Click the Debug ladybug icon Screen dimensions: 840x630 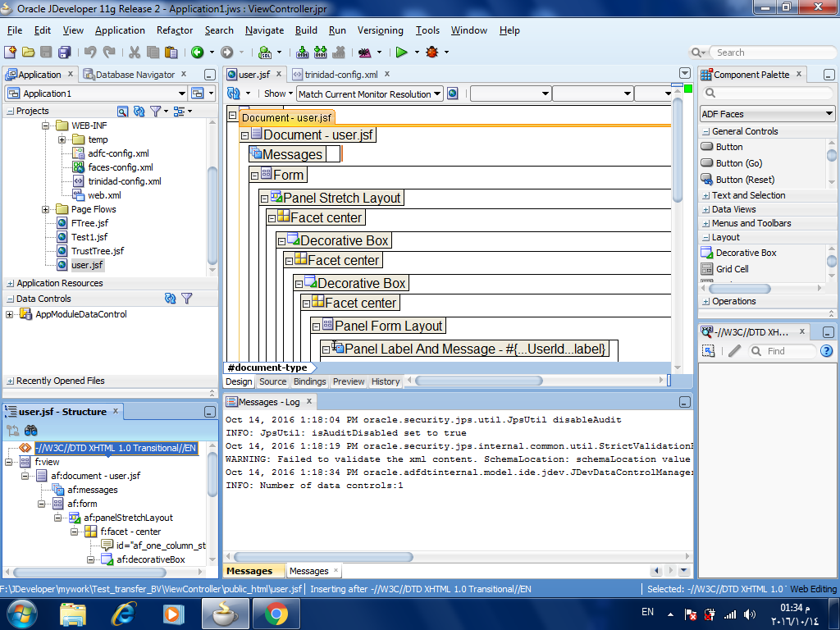coord(431,52)
